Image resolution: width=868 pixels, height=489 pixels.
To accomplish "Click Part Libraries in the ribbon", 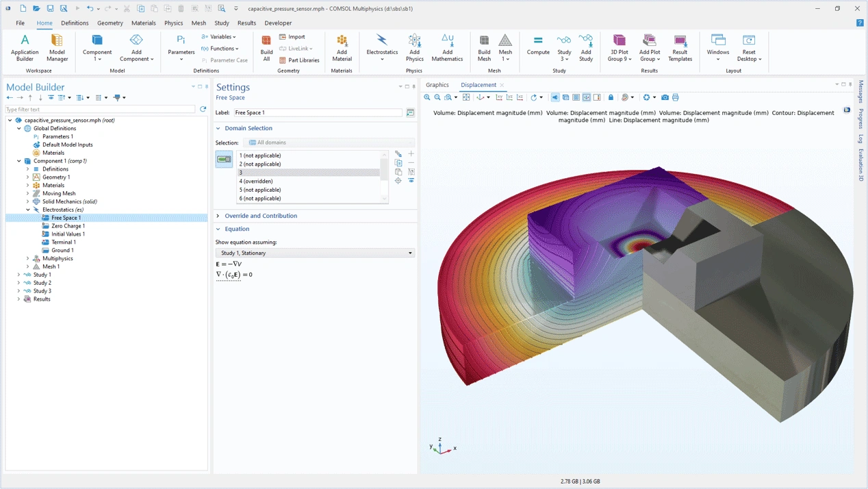I will pos(299,60).
